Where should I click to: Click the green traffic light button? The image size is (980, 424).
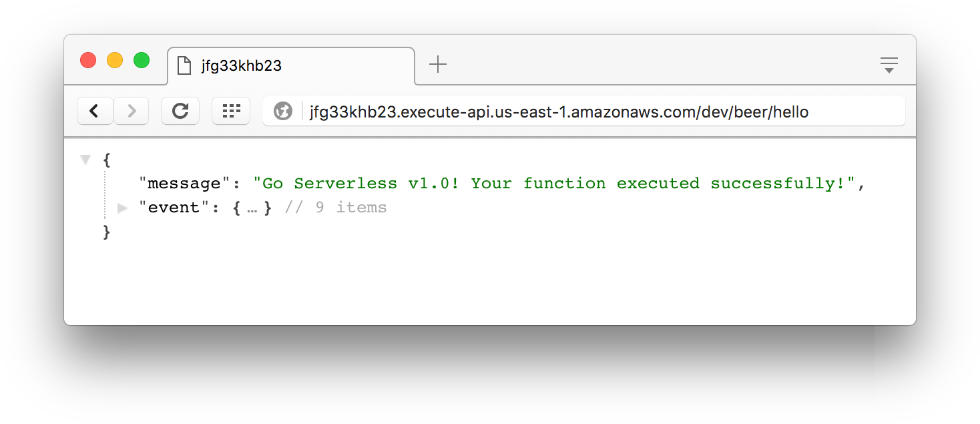141,59
